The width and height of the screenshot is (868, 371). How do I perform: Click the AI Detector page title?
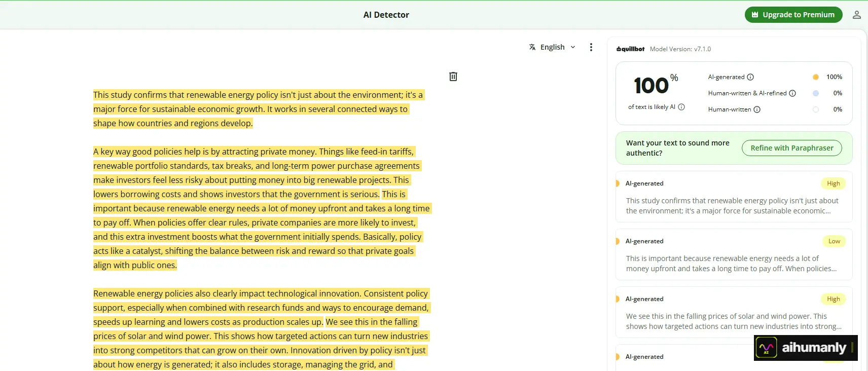[x=386, y=15]
